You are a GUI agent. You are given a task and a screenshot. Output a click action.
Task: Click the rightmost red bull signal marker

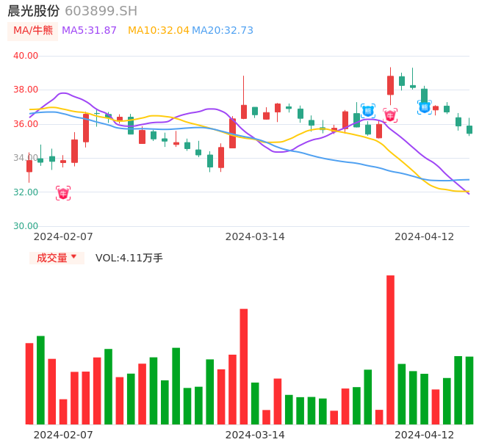[x=390, y=115]
